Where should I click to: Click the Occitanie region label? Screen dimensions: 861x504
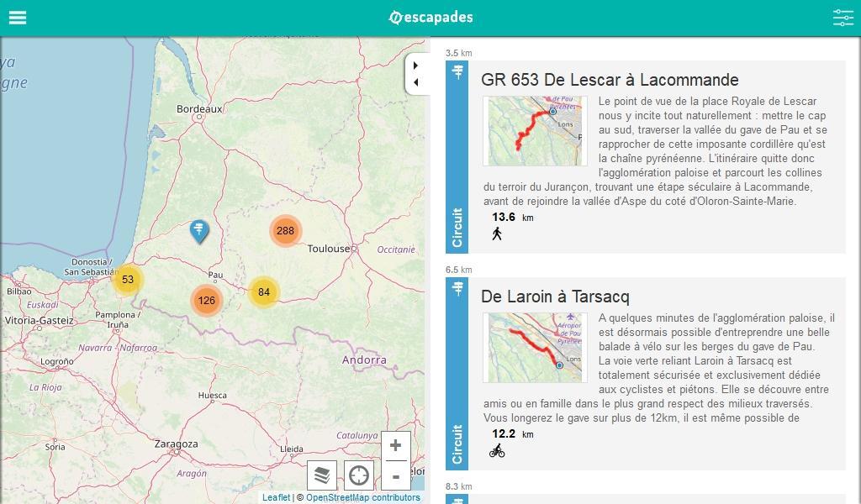(x=396, y=249)
